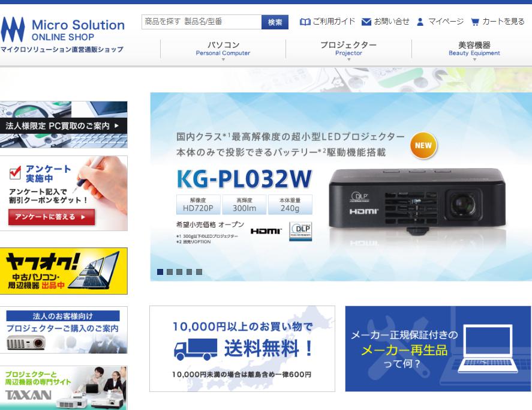Click the blue 検索 search button

[275, 22]
